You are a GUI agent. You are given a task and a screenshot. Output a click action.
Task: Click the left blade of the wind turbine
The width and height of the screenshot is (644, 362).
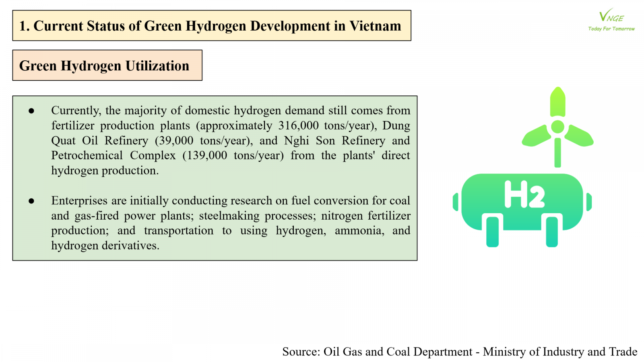click(x=536, y=136)
